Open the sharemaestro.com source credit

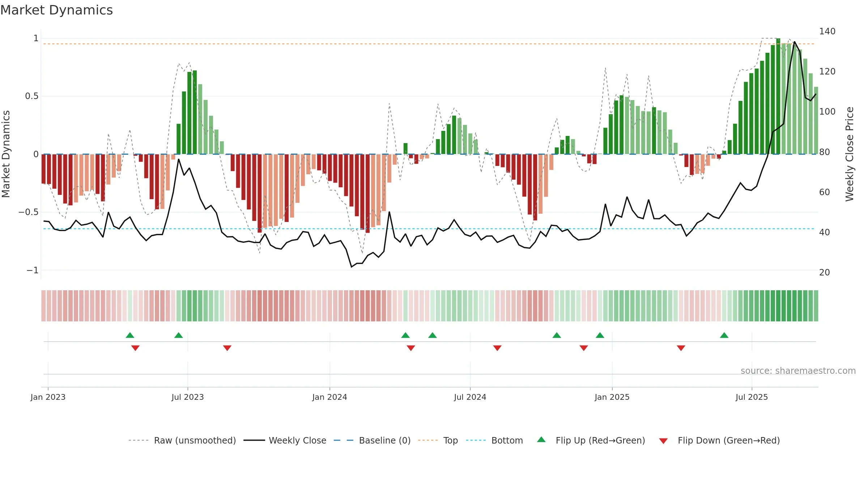pyautogui.click(x=798, y=371)
